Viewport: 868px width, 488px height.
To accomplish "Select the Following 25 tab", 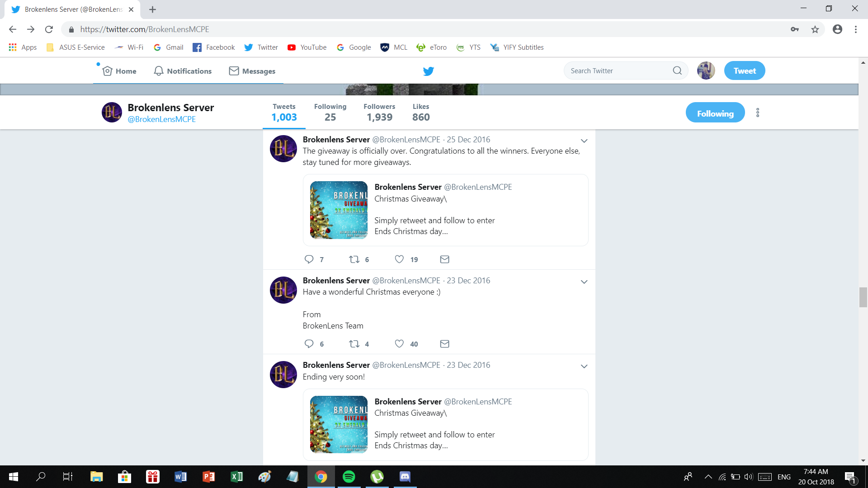I will (x=330, y=112).
